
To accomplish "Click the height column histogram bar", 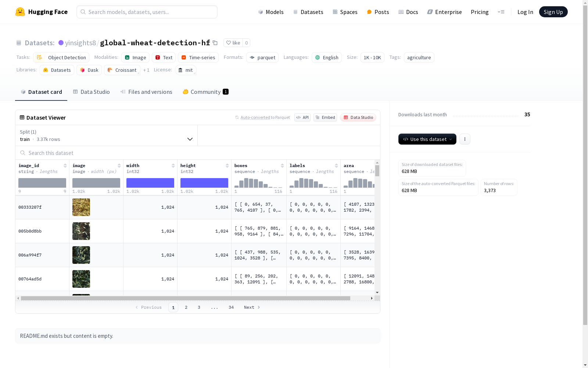I will pyautogui.click(x=204, y=183).
